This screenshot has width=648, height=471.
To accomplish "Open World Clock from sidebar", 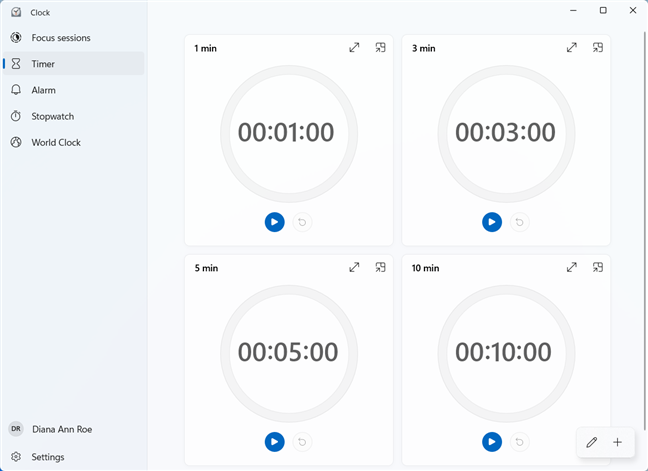I will pyautogui.click(x=56, y=142).
